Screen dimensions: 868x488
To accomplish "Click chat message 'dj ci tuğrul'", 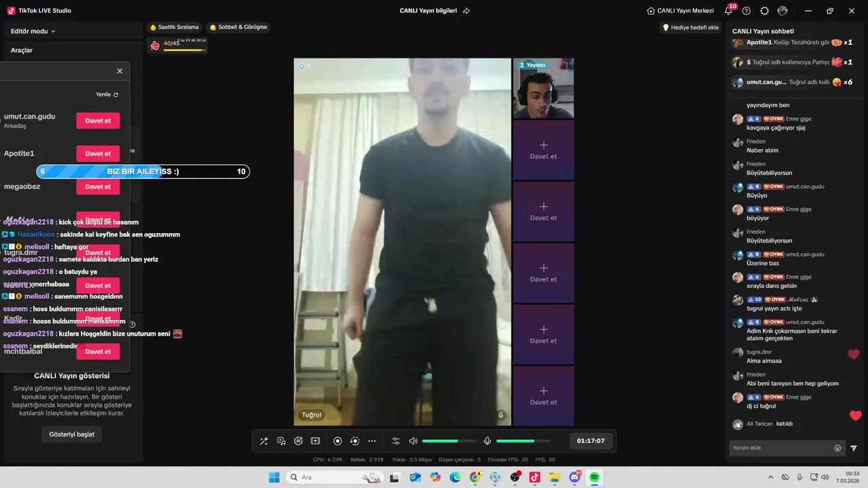I will (x=761, y=406).
